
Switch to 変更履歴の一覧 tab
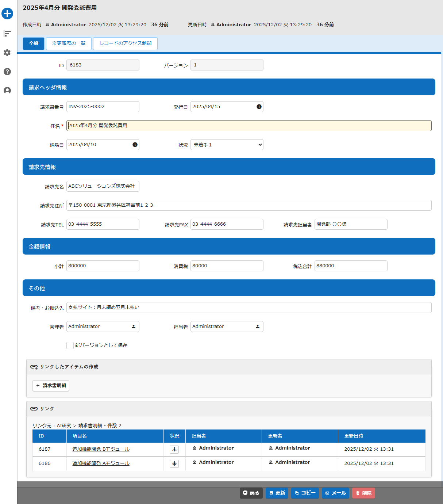point(69,43)
